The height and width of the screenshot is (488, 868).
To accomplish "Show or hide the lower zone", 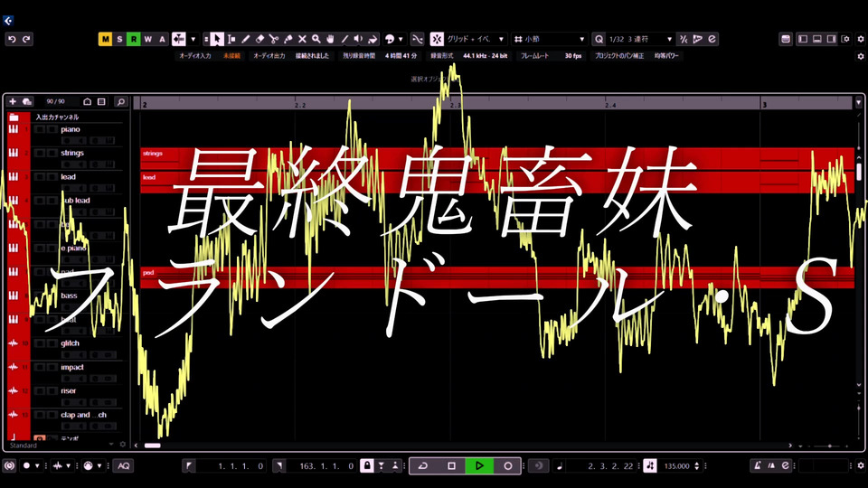I will [x=817, y=39].
